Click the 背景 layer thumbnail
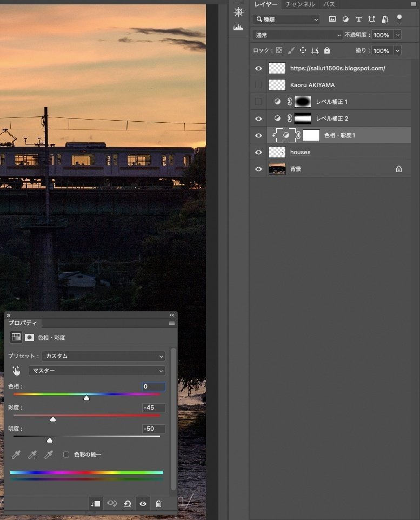 (277, 169)
